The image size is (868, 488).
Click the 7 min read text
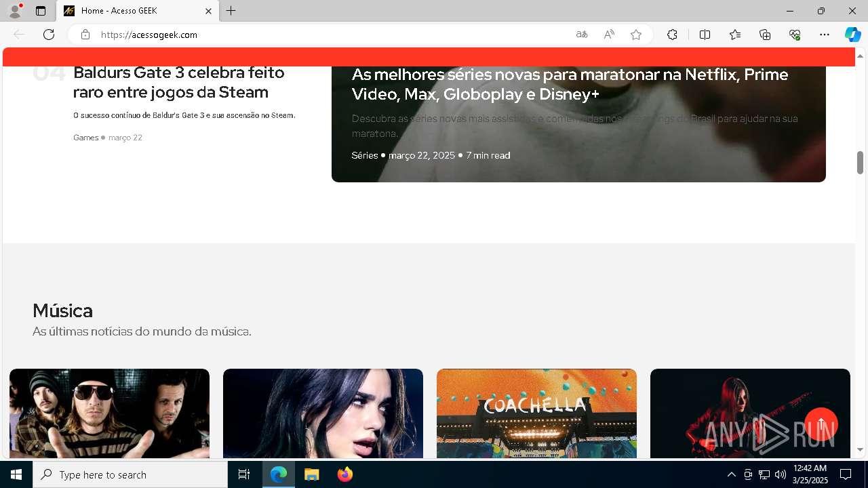click(x=488, y=155)
